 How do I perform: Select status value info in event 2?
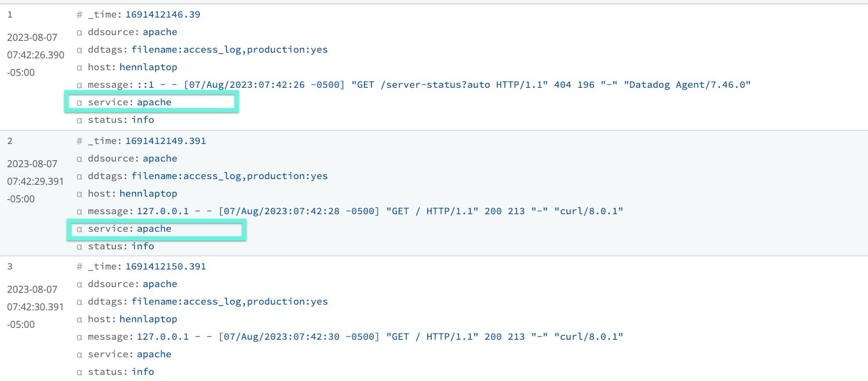[x=142, y=246]
